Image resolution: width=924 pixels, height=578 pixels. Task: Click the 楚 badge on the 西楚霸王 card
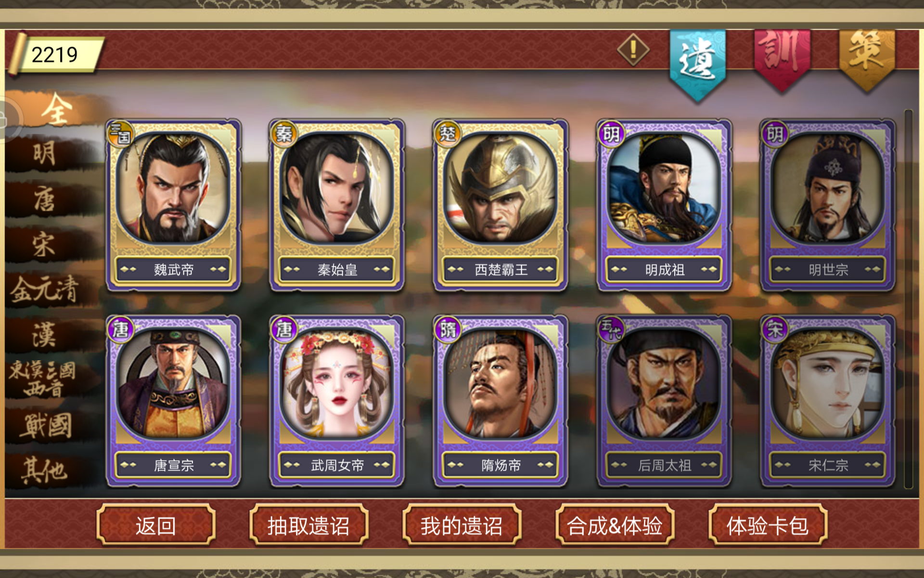pos(448,134)
